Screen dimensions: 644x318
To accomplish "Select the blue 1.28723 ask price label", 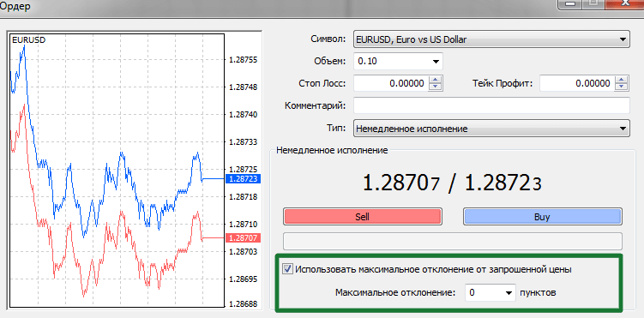I will 244,179.
